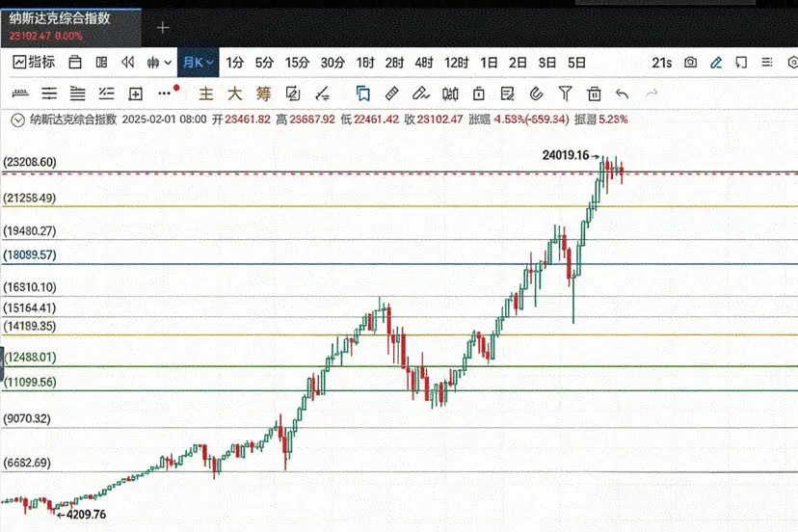Screen dimensions: 798x532
Task: Select the 5日 interval
Action: click(576, 63)
